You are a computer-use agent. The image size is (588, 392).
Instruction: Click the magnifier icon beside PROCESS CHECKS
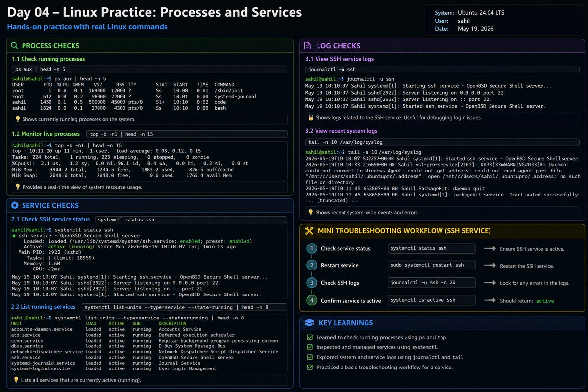(14, 46)
